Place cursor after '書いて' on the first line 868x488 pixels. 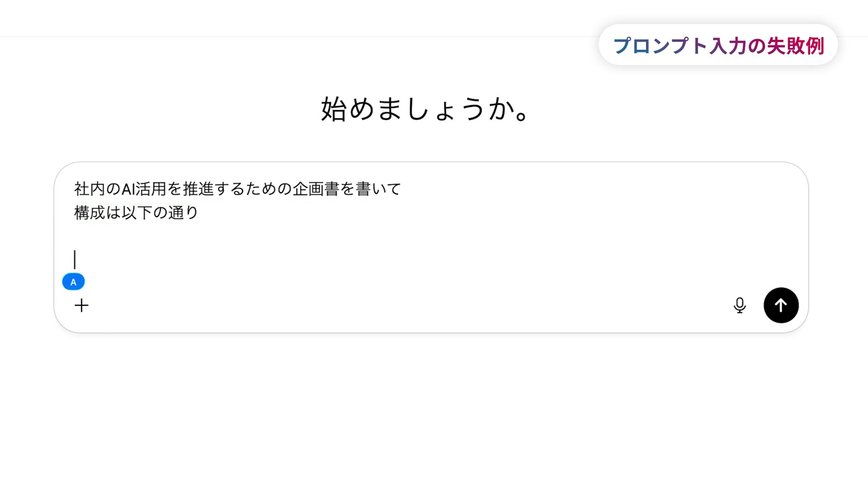(402, 189)
